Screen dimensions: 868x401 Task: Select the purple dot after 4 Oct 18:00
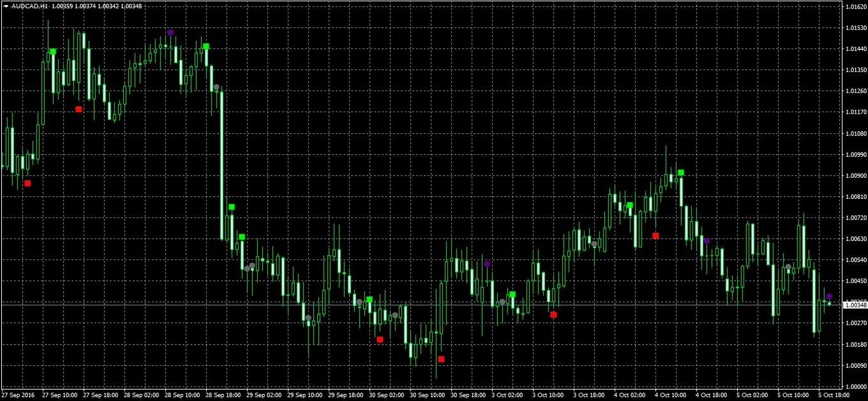point(707,241)
